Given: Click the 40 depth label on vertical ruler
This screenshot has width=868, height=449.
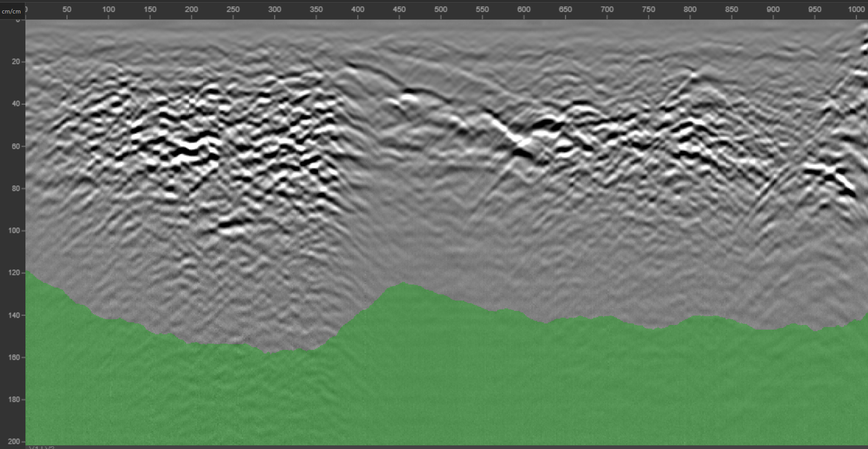Looking at the screenshot, I should pos(16,104).
